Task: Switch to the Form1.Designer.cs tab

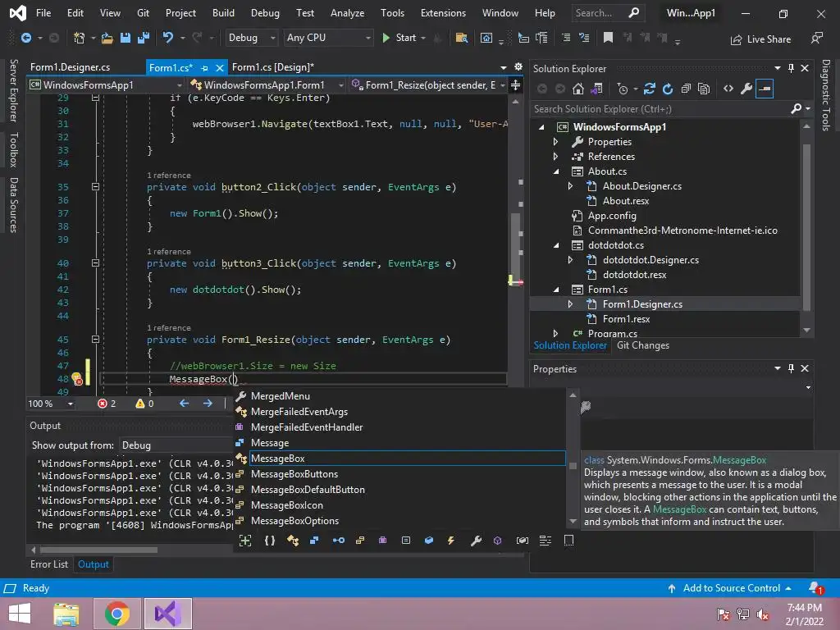Action: (71, 67)
